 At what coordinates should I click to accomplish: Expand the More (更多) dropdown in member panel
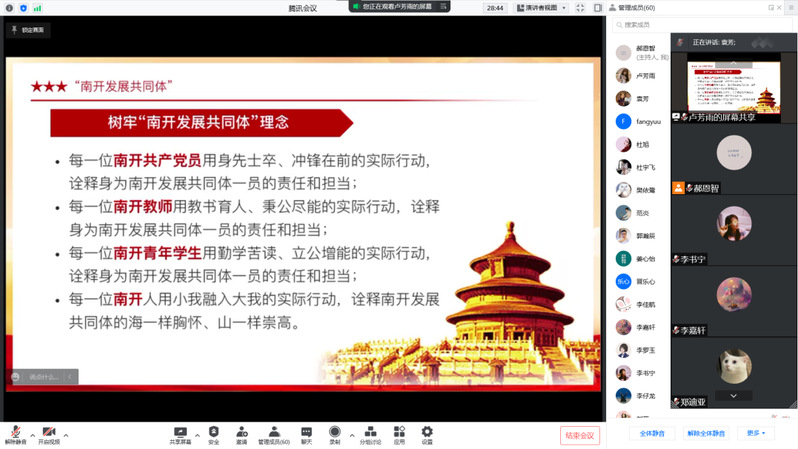pos(754,433)
